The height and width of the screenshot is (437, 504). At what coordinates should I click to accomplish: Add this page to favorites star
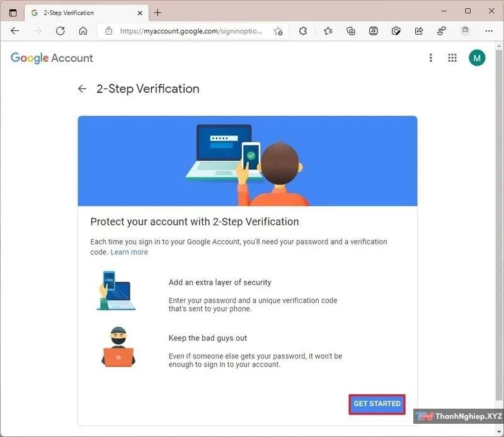(x=278, y=31)
